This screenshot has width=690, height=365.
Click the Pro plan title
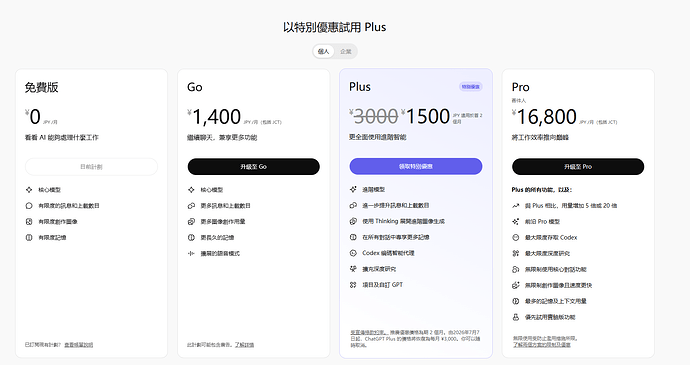pyautogui.click(x=521, y=87)
